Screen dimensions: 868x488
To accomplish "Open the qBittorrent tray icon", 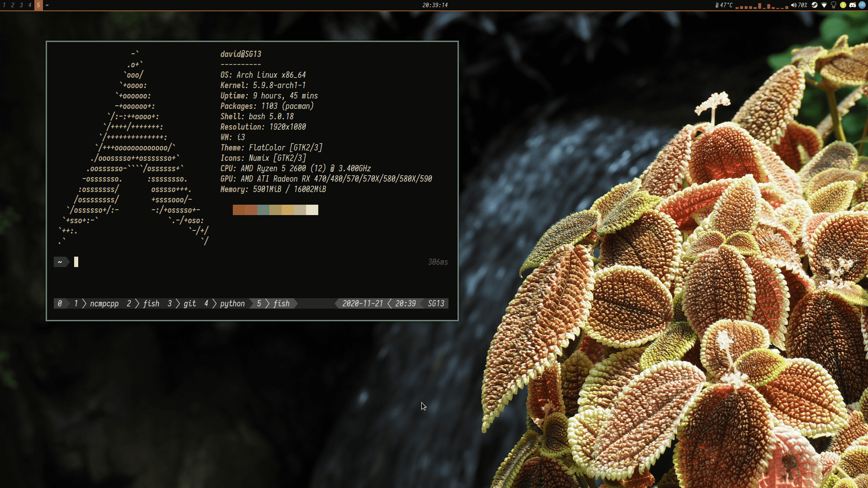I will point(862,5).
